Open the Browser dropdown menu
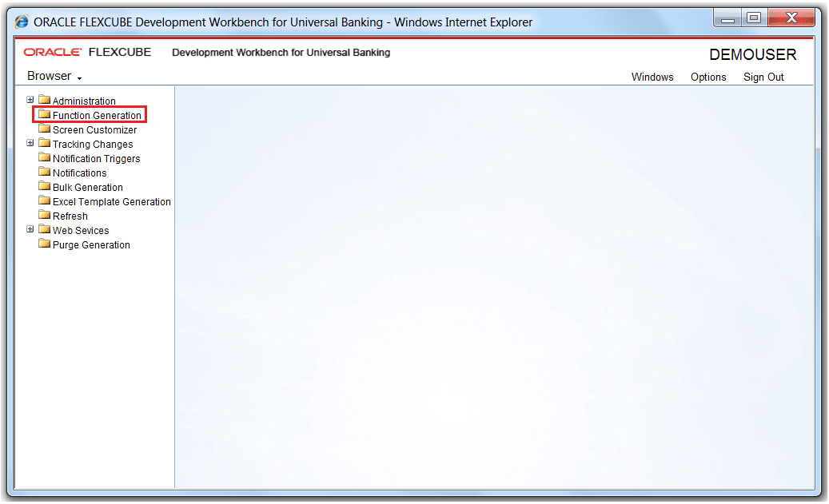This screenshot has width=829, height=504. pyautogui.click(x=54, y=76)
